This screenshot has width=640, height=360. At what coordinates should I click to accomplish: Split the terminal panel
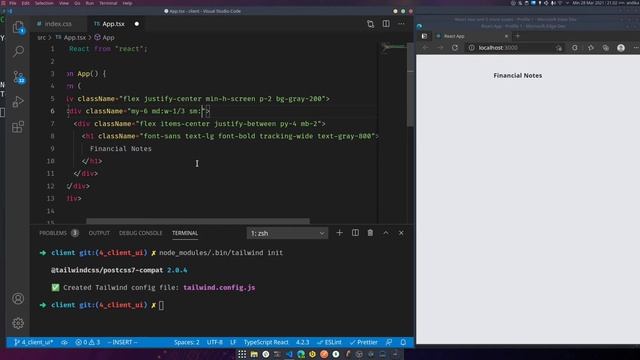[355, 233]
